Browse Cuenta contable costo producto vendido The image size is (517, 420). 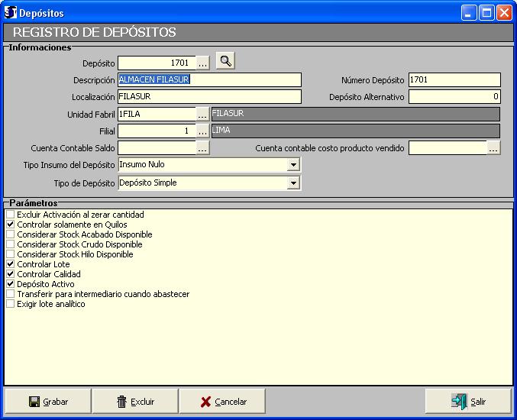[x=493, y=148]
